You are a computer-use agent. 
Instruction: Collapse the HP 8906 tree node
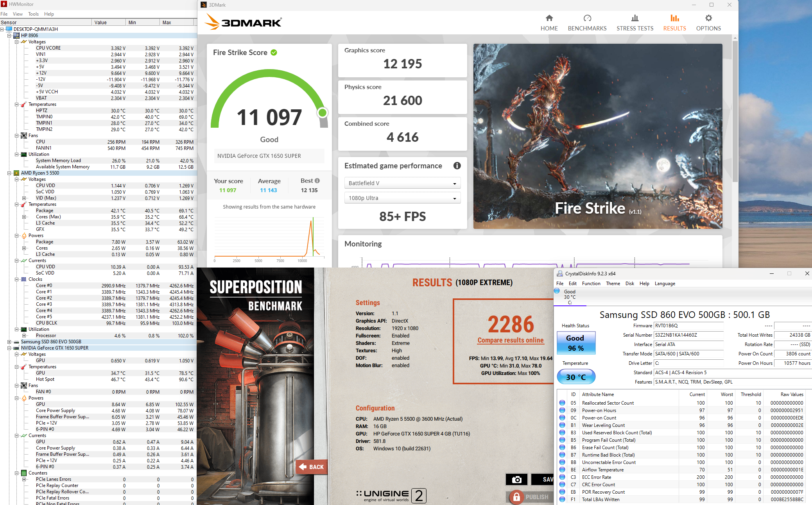[9, 36]
